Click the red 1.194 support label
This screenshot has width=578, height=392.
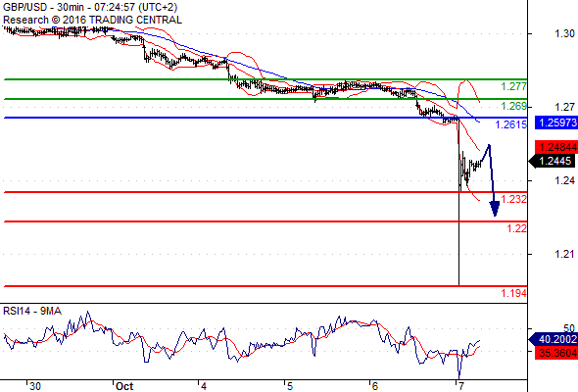[513, 294]
